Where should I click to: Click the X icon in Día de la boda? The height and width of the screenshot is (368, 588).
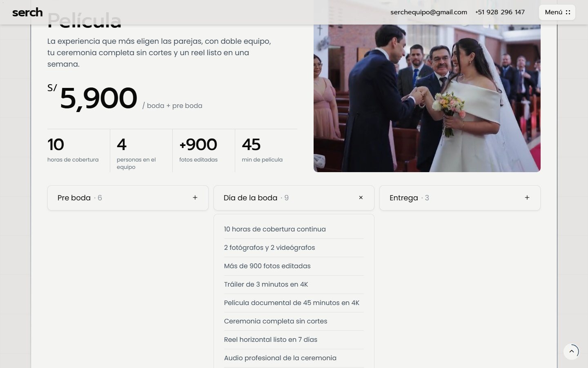coord(361,197)
